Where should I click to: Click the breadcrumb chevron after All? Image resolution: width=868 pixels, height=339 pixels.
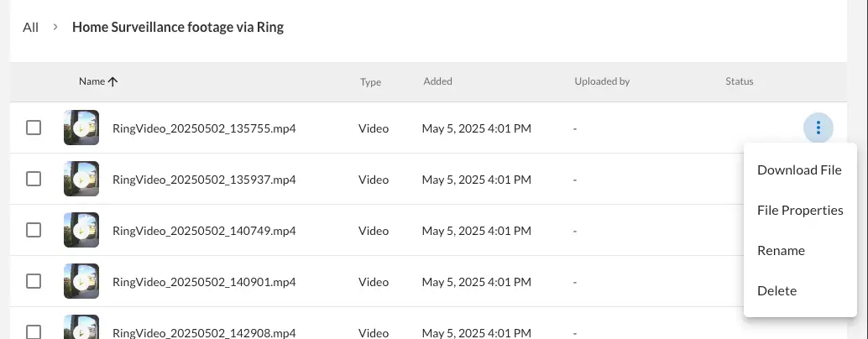tap(55, 27)
